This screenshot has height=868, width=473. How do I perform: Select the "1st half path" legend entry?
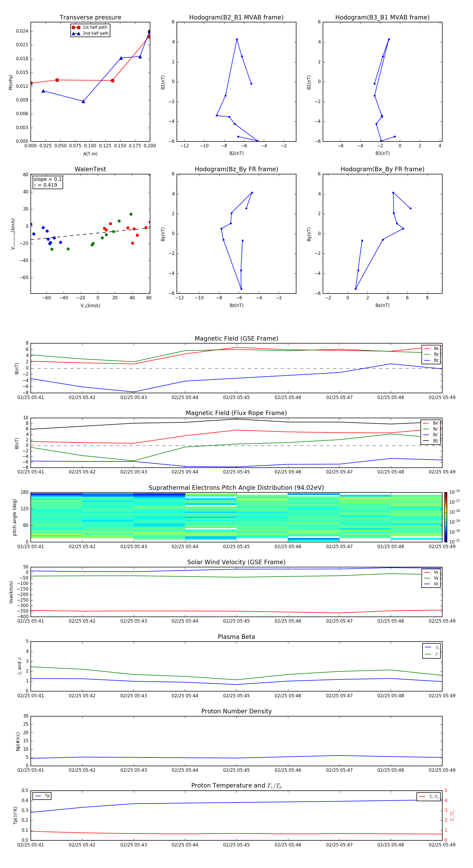pos(90,27)
